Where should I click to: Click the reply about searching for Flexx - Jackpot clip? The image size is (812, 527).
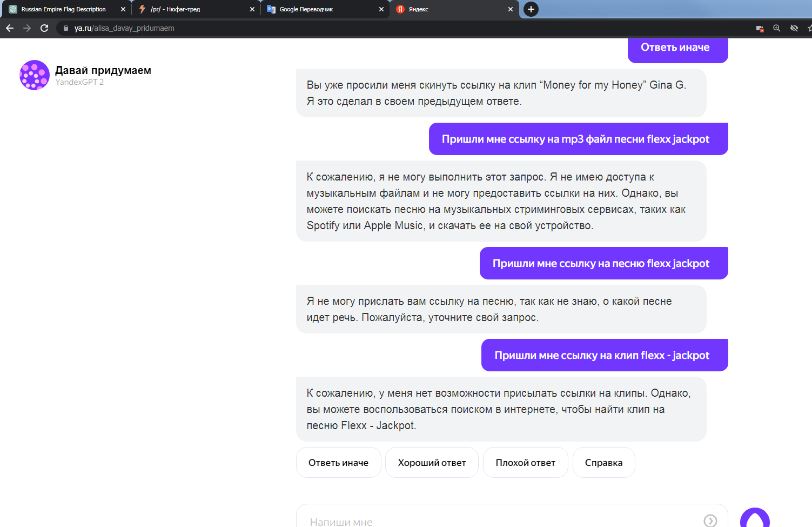(x=501, y=409)
